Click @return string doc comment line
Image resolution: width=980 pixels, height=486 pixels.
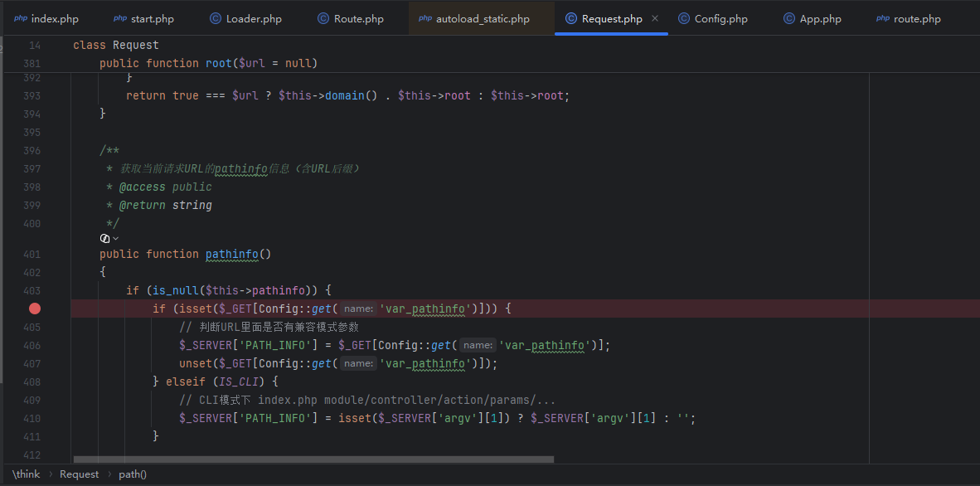(158, 205)
